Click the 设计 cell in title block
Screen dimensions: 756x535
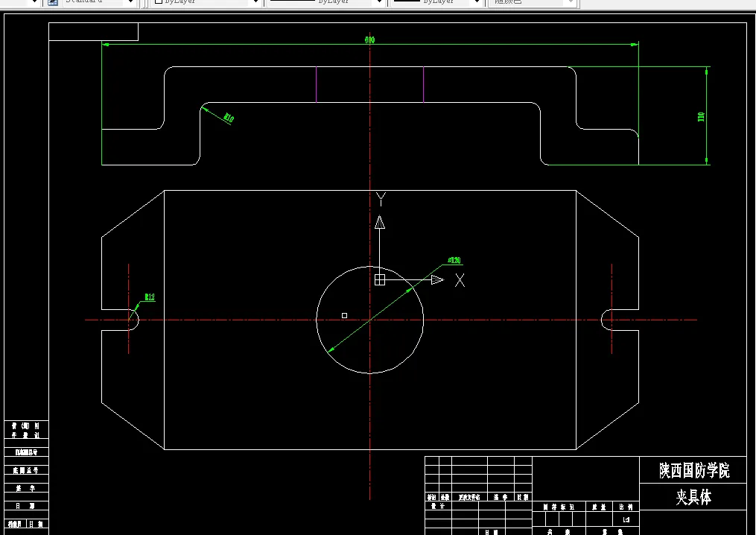click(438, 506)
